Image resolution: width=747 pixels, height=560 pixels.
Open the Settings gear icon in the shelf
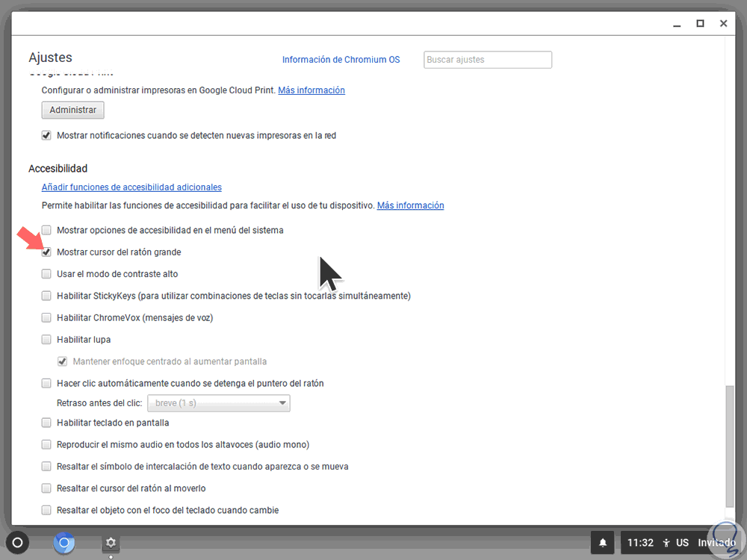(111, 543)
